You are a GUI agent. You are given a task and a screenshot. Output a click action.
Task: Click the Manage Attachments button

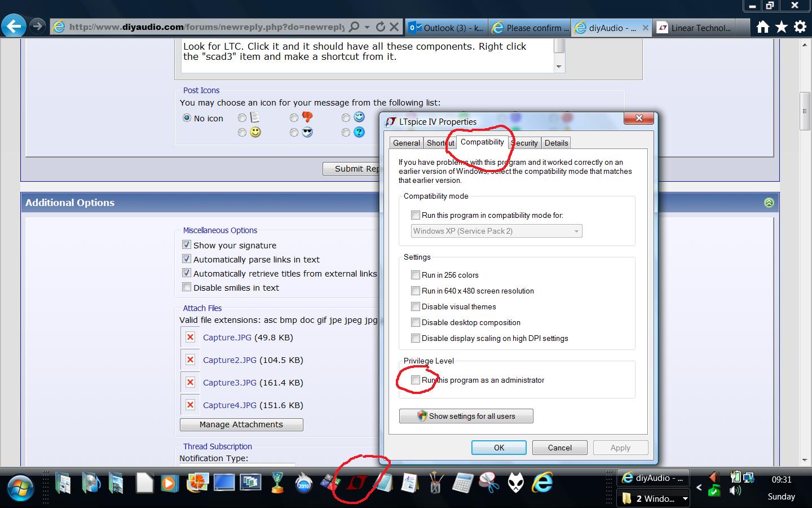(241, 424)
